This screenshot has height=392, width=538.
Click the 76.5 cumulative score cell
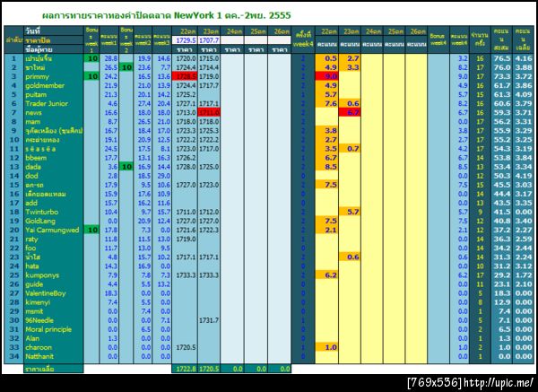coord(501,58)
